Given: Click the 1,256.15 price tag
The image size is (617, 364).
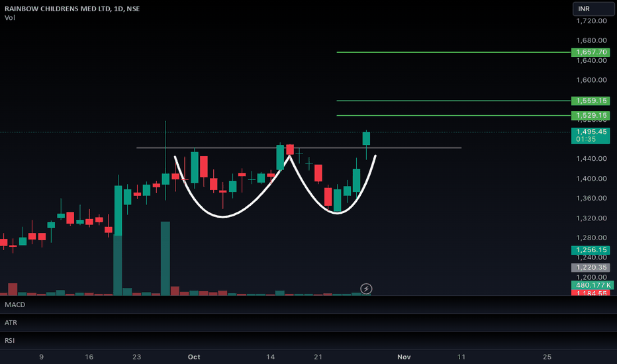Looking at the screenshot, I should [x=591, y=250].
